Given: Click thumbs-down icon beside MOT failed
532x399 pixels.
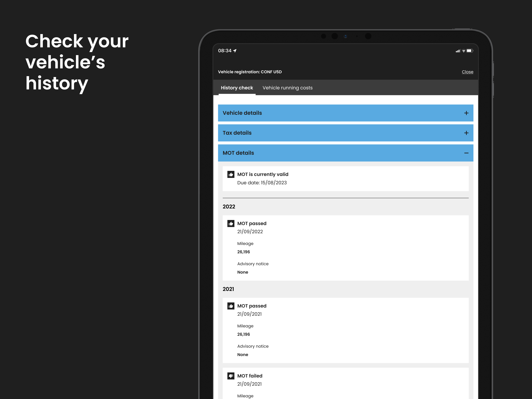Looking at the screenshot, I should [x=231, y=376].
